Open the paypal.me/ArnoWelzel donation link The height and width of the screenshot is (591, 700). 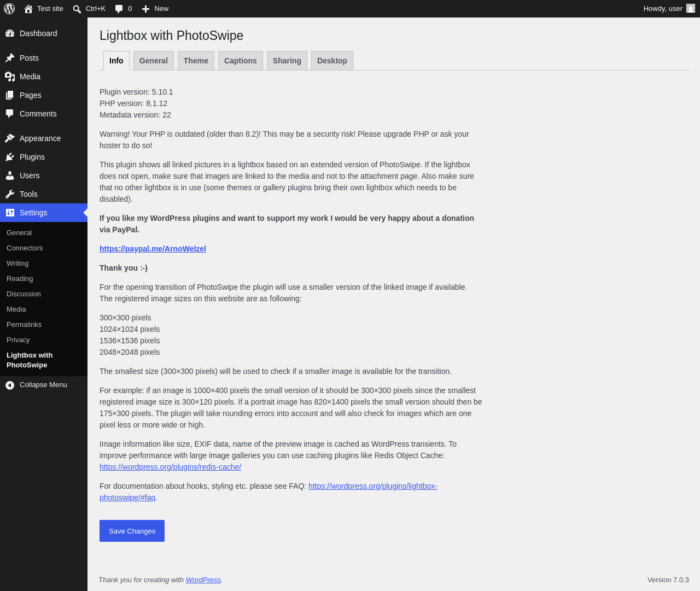click(153, 249)
